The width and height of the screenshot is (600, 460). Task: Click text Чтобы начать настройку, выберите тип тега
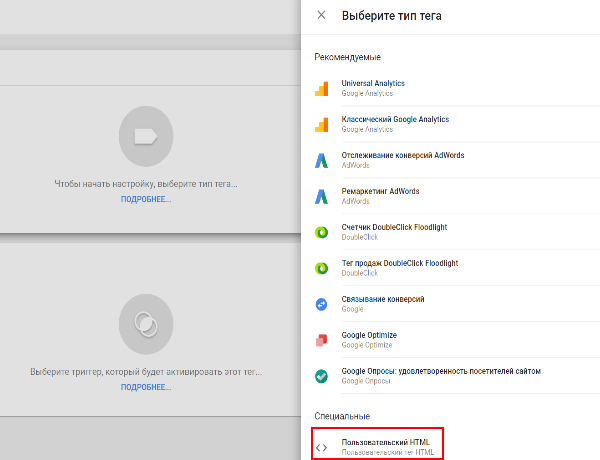click(x=146, y=184)
